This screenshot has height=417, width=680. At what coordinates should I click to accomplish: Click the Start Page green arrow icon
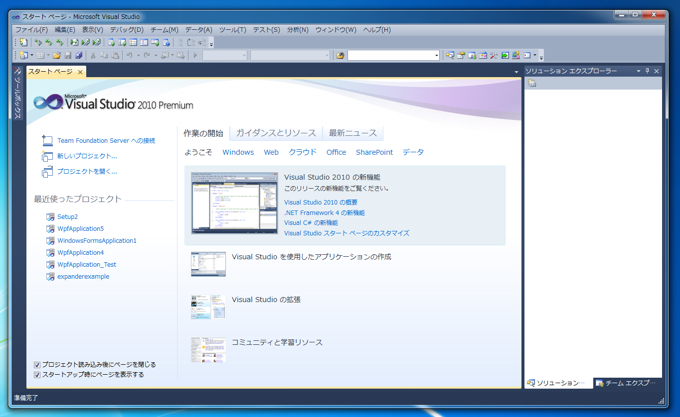(x=505, y=55)
